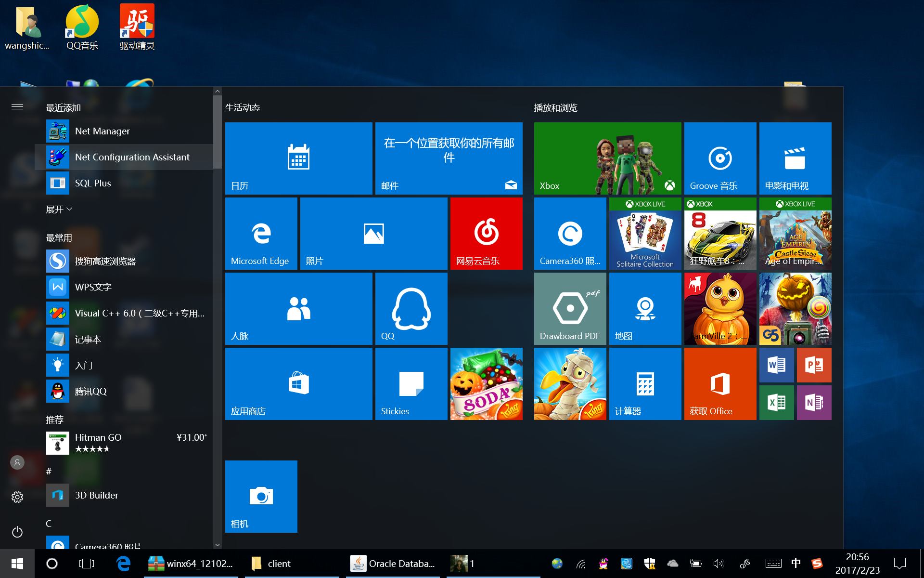Open the Word small tile
Viewport: 924px width, 578px height.
(x=776, y=365)
